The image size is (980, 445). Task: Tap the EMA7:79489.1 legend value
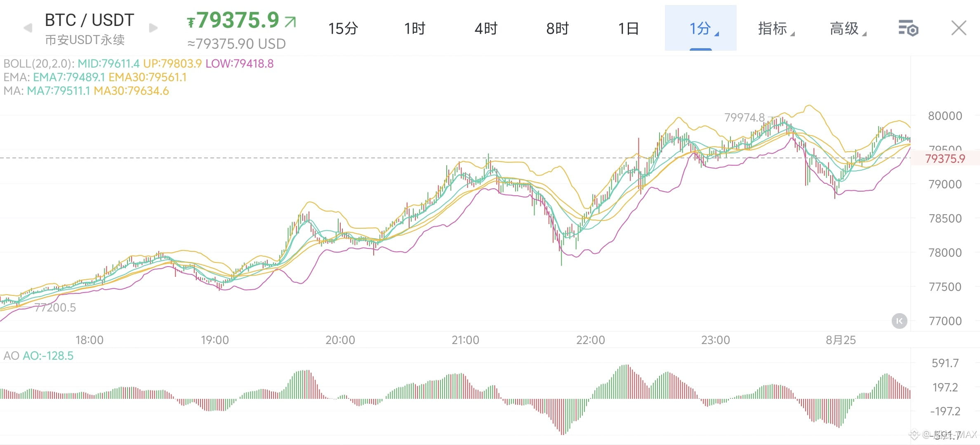click(69, 77)
